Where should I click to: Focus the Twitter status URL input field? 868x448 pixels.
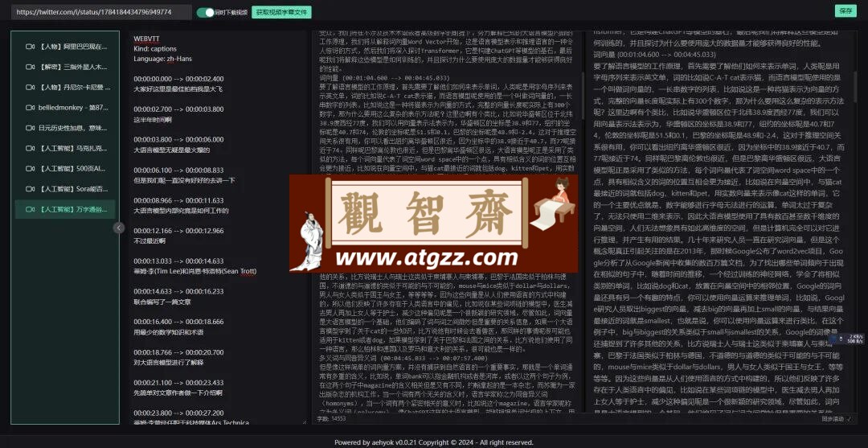tap(102, 11)
